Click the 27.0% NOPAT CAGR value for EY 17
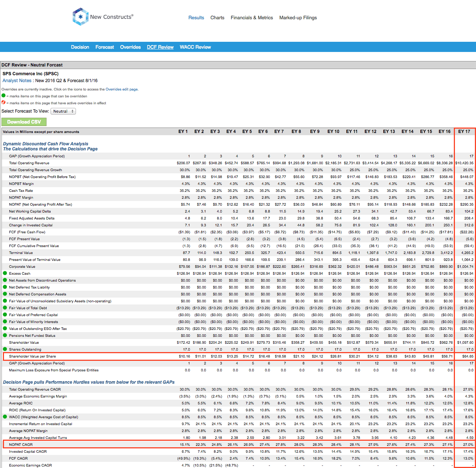This screenshot has width=476, height=468. click(x=468, y=445)
